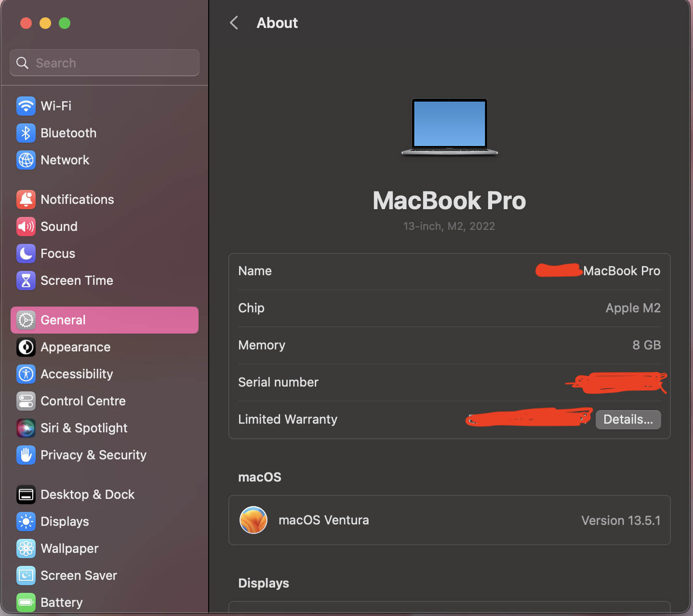Click the Desktop & Dock icon
The image size is (693, 616).
point(26,495)
